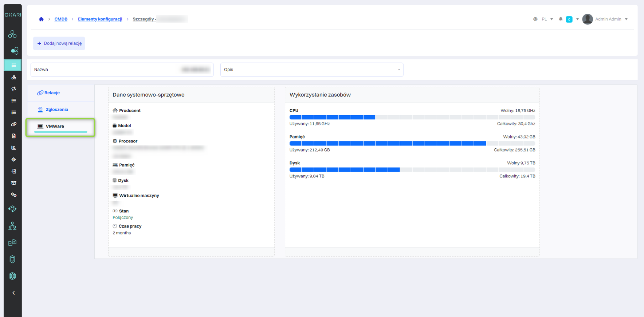Image resolution: width=644 pixels, height=317 pixels.
Task: Click the Admin user avatar
Action: (587, 19)
